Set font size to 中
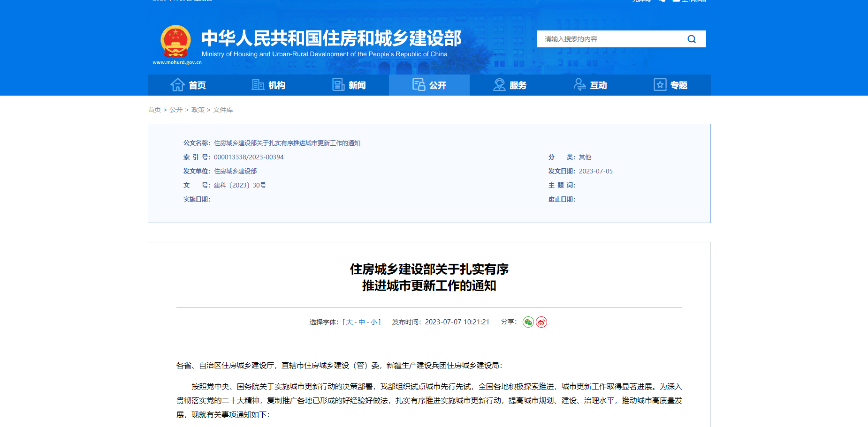The image size is (868, 427). [361, 322]
